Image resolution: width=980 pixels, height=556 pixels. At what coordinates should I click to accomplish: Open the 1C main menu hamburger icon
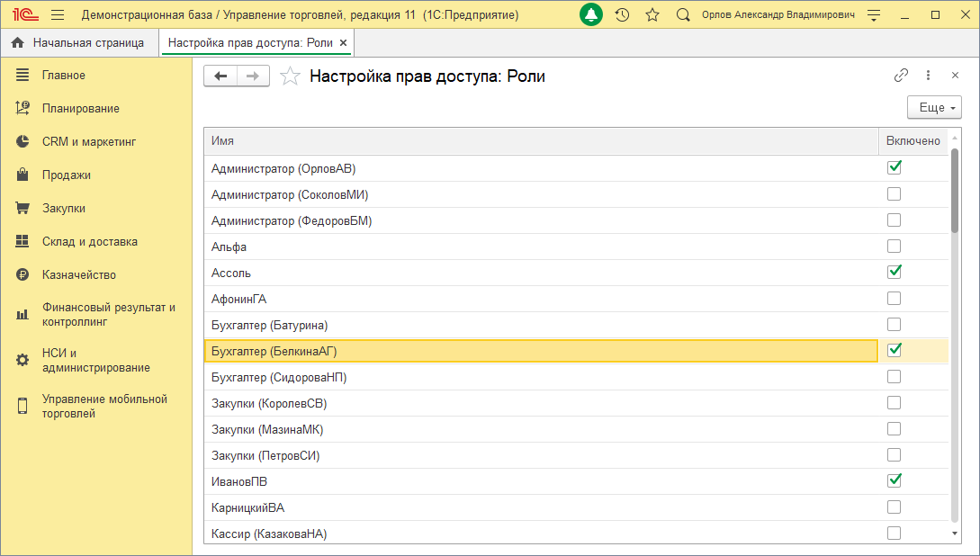[x=58, y=15]
